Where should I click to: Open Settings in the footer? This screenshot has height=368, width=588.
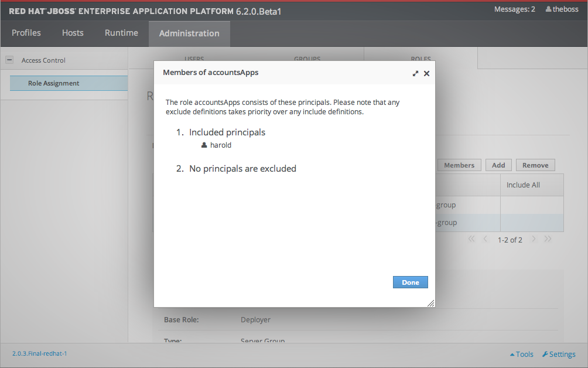tap(559, 354)
